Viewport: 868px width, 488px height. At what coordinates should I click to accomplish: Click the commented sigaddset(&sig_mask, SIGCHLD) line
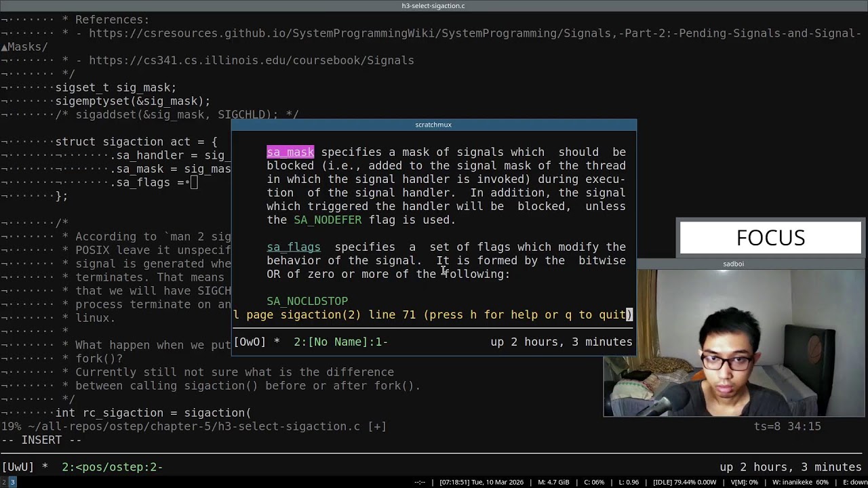tap(177, 115)
